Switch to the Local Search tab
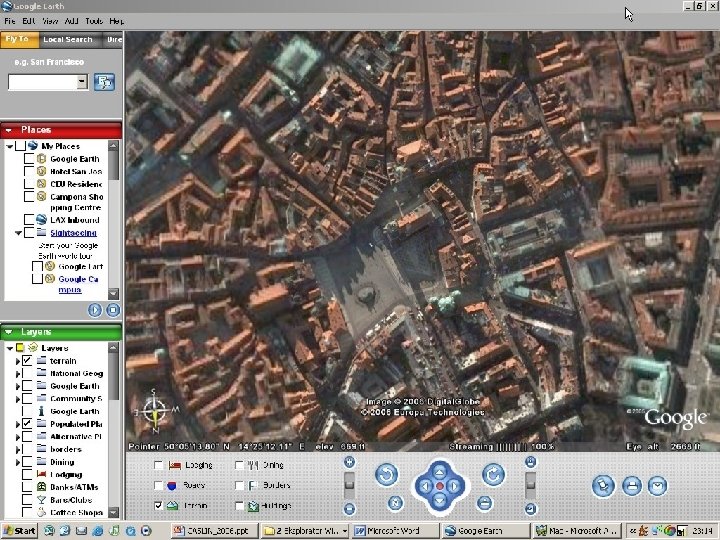 tap(67, 40)
